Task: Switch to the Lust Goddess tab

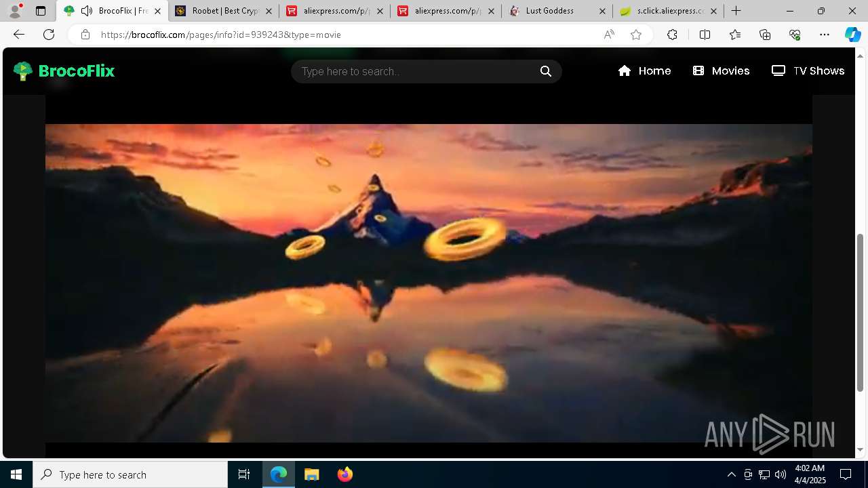Action: 557,11
